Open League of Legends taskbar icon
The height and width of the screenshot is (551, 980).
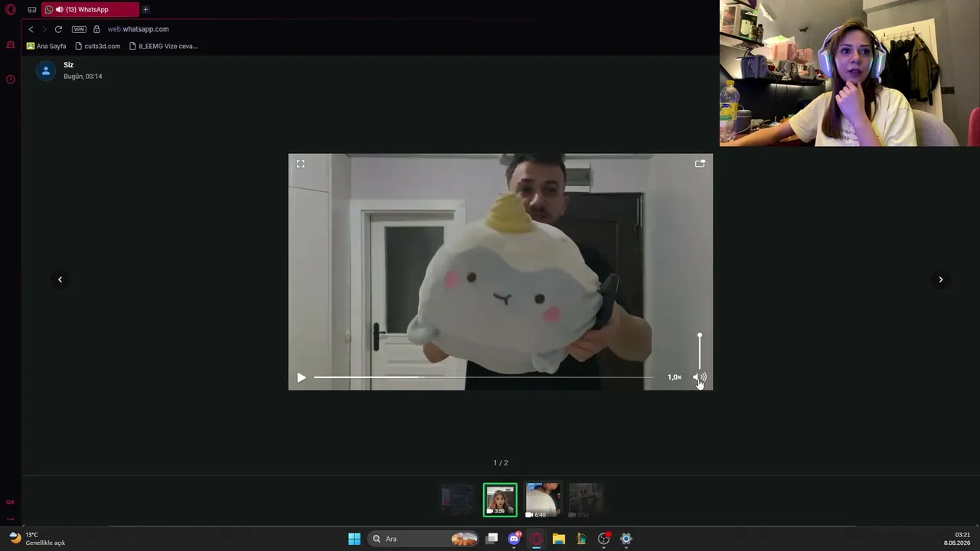pyautogui.click(x=581, y=539)
